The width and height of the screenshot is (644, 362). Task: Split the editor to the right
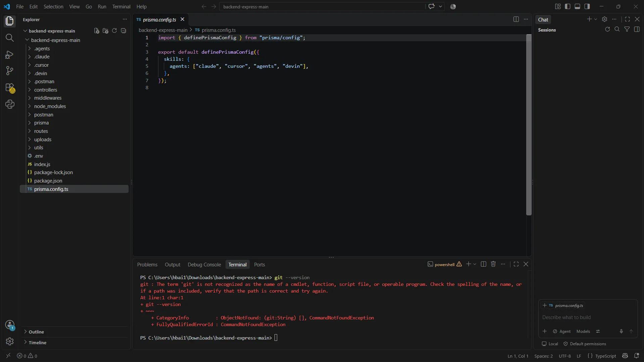(x=516, y=19)
